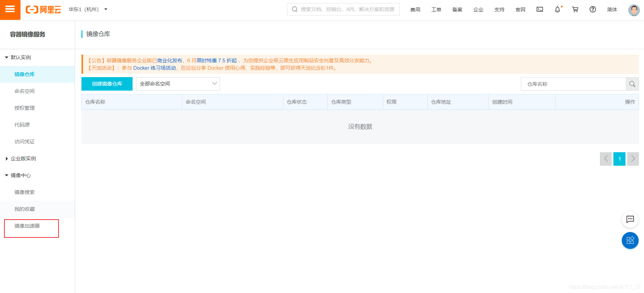Open the user avatar menu
Screen dimensions: 644x293
(x=634, y=10)
